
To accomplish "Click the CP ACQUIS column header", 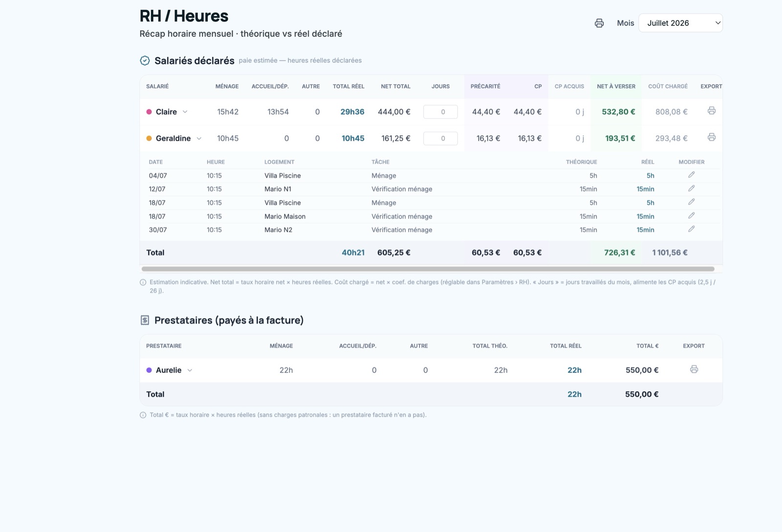I will [x=569, y=86].
